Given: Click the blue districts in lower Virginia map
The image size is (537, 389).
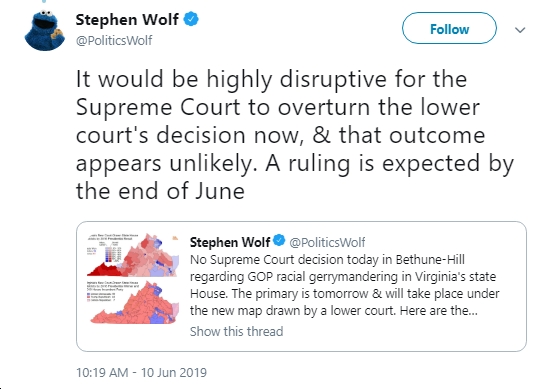Looking at the screenshot, I should [157, 317].
